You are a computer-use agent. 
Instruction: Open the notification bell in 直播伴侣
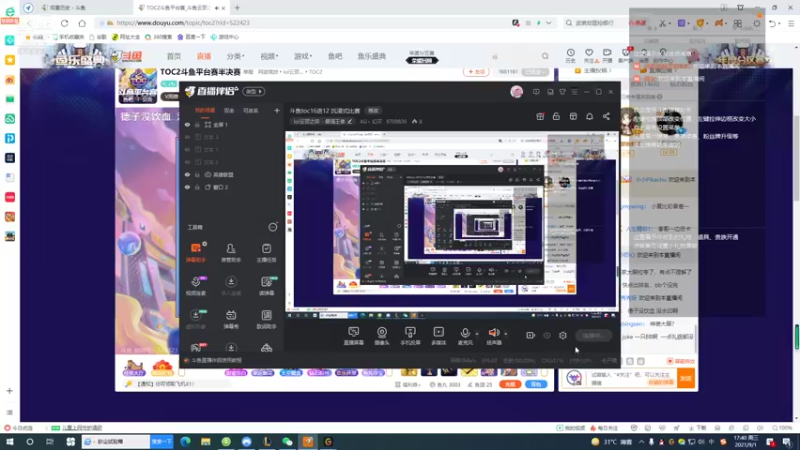point(589,116)
